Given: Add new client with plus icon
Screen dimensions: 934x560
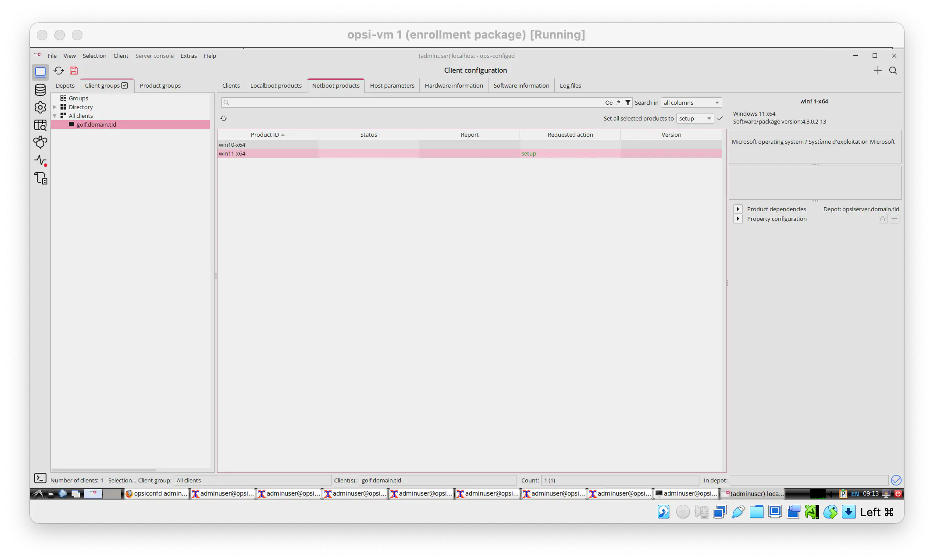Looking at the screenshot, I should point(877,71).
